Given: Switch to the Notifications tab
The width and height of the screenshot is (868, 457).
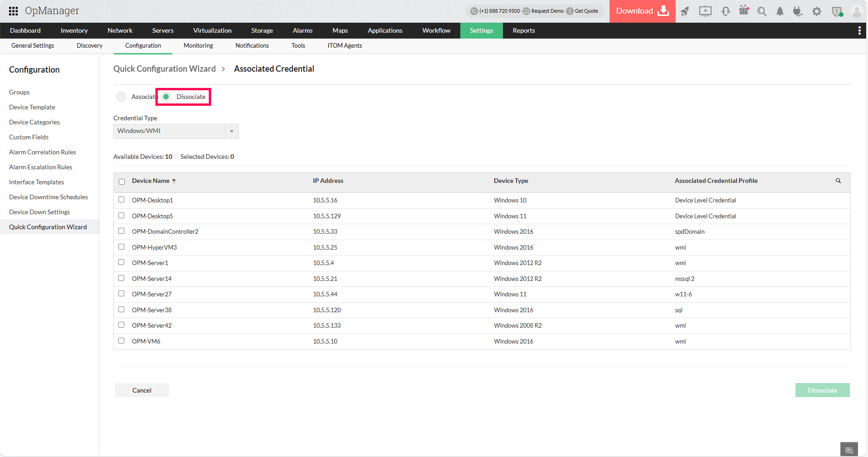Looking at the screenshot, I should 252,45.
